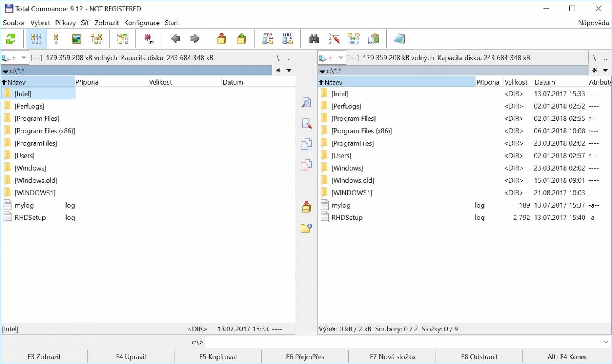Click the red star select-files toolbar icon
Image resolution: width=612 pixels, height=364 pixels.
148,39
